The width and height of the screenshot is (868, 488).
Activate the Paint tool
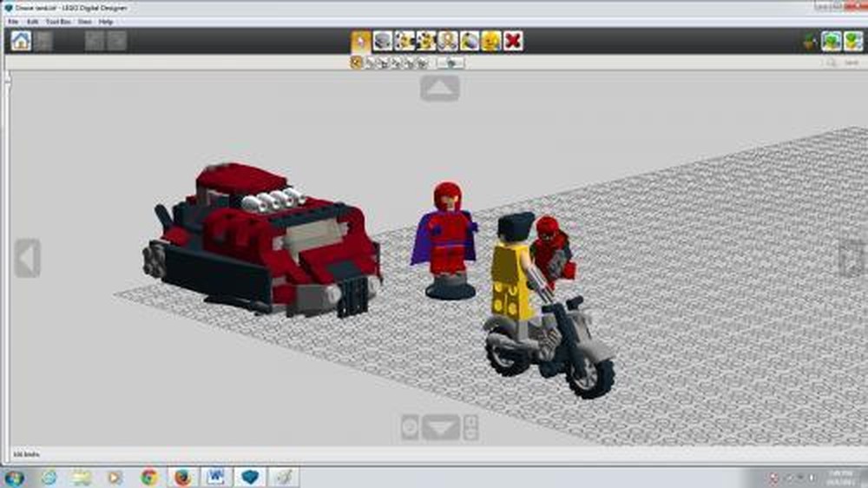point(470,42)
